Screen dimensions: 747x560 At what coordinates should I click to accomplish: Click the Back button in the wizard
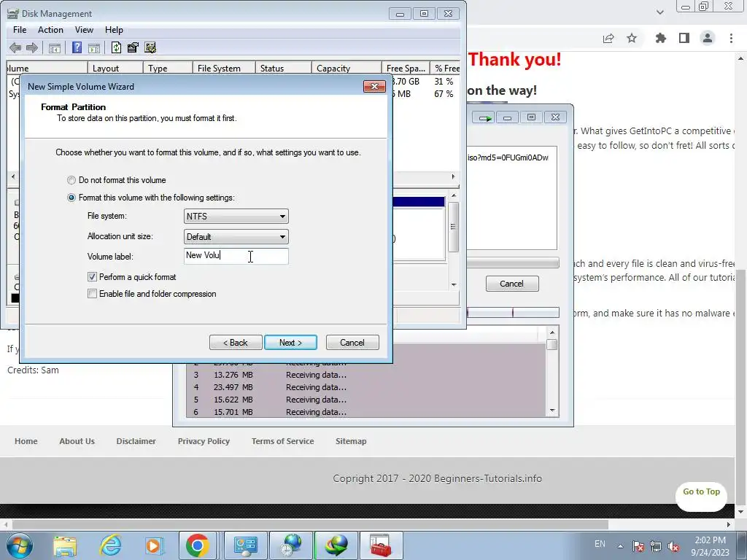(236, 343)
